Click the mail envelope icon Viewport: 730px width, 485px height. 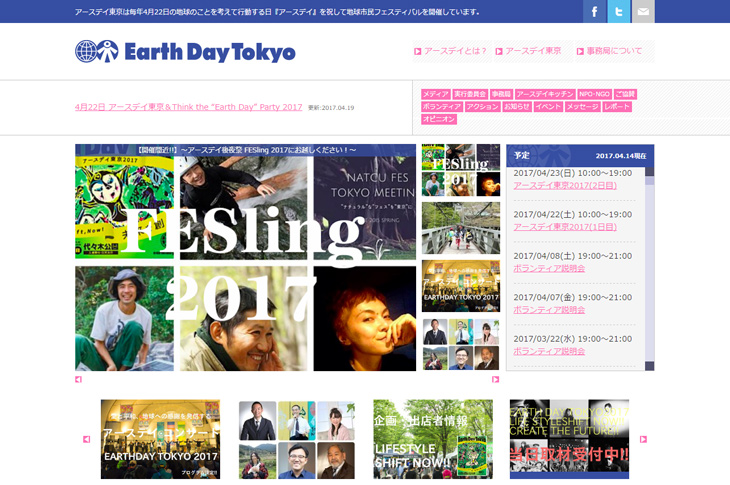pos(643,12)
